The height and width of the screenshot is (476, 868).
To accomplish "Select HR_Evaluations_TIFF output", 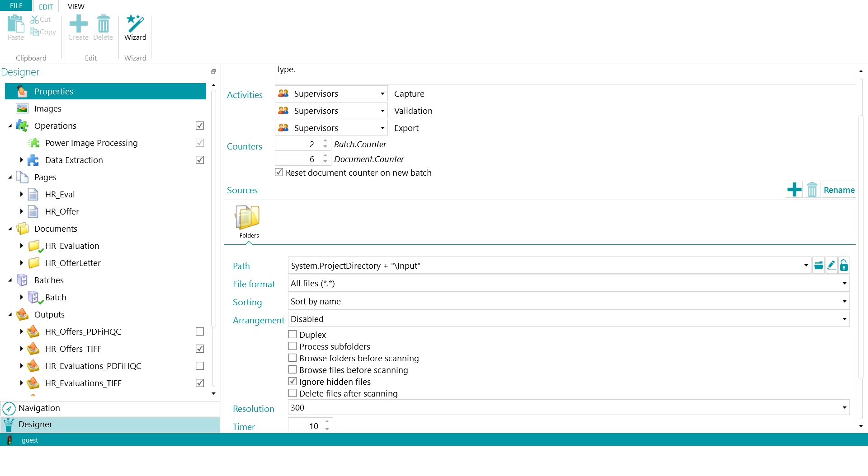I will (83, 383).
